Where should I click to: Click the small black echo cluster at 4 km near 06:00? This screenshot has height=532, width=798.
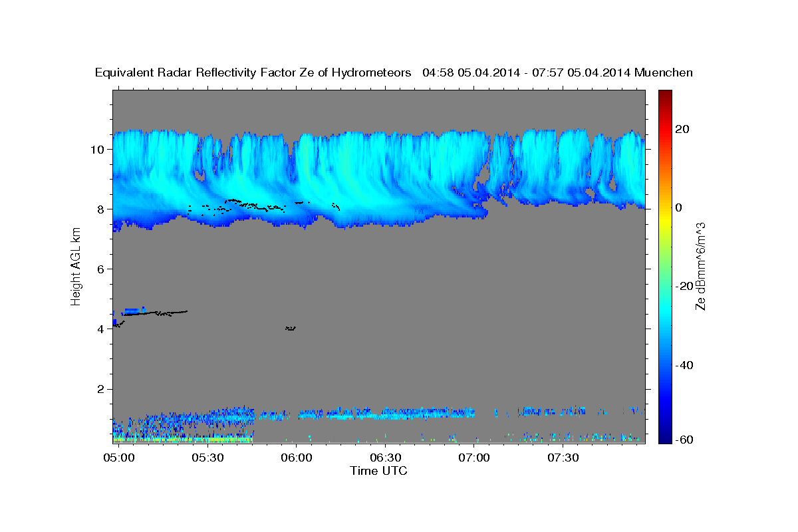[290, 328]
